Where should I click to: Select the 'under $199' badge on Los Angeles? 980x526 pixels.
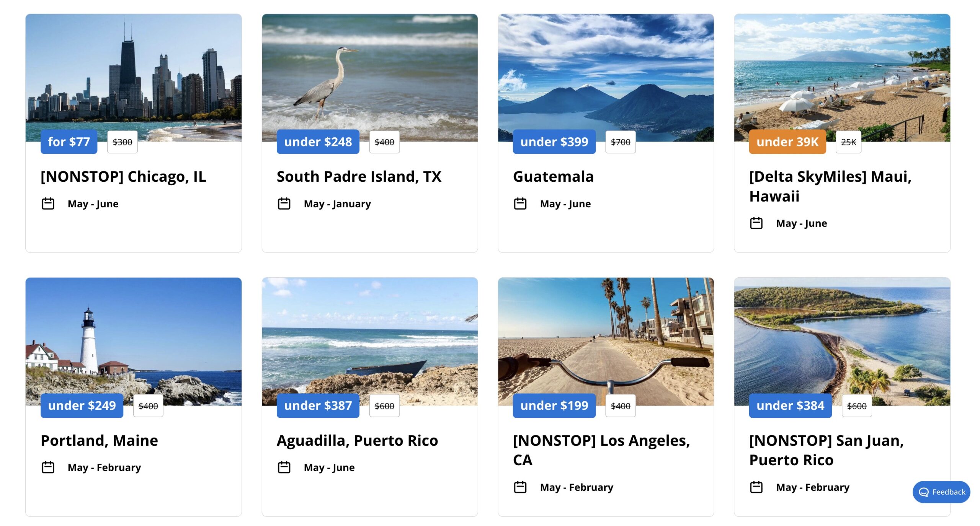pyautogui.click(x=554, y=405)
